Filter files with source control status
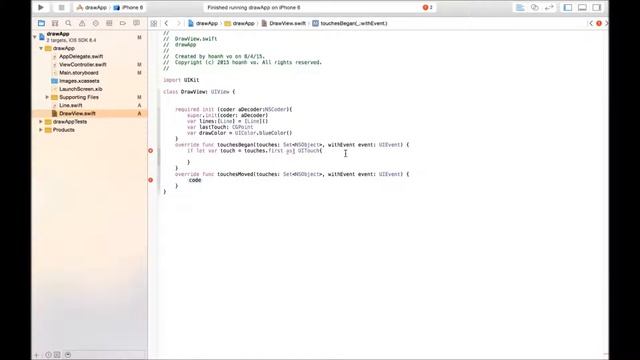This screenshot has height=360, width=640. coord(57,355)
